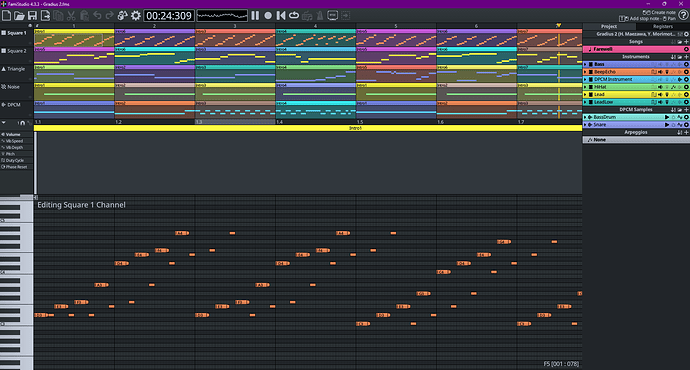Select the Noise channel

[x=17, y=87]
